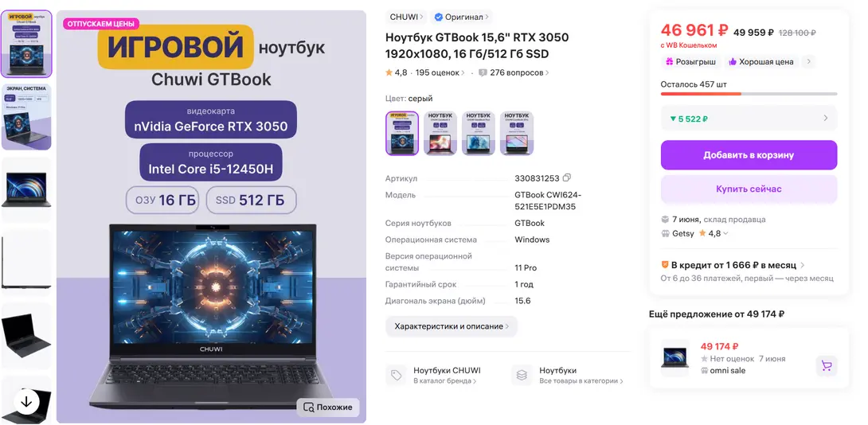Image resolution: width=868 pixels, height=425 pixels.
Task: Select the second color variant thumbnail
Action: click(440, 134)
